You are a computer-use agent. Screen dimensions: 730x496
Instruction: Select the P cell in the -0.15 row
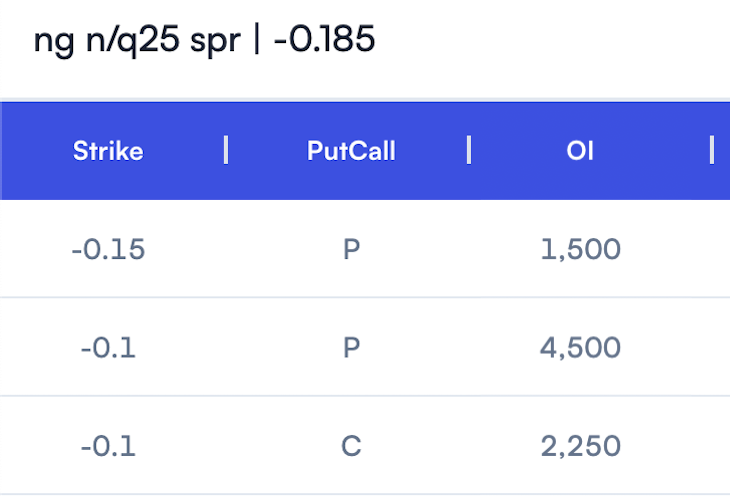point(351,249)
